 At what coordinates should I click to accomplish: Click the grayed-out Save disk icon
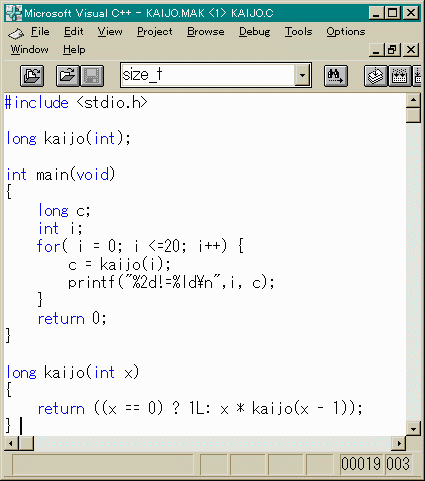pos(92,76)
